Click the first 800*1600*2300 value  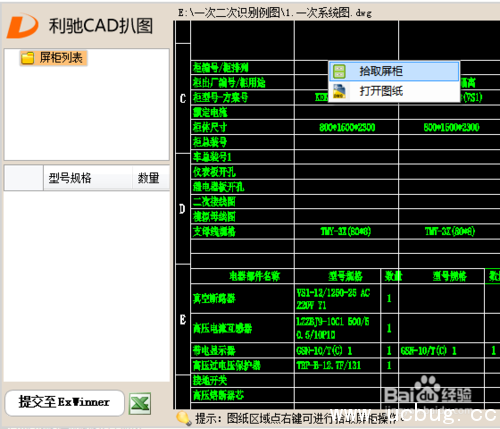[347, 127]
